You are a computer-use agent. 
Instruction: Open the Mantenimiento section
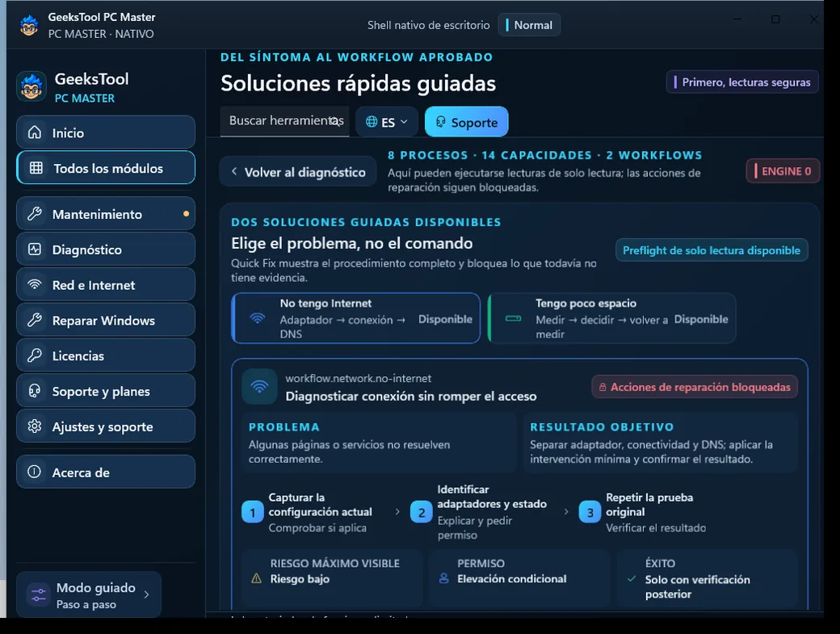106,214
